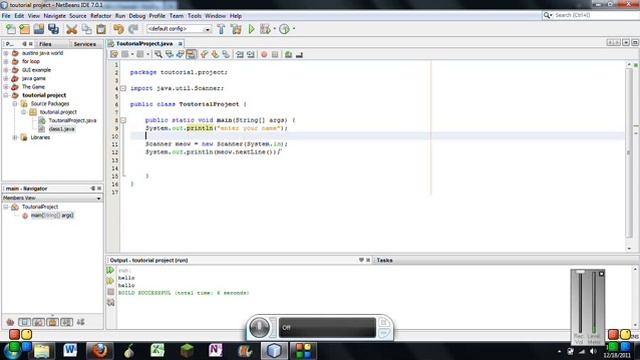The image size is (640, 360).
Task: Click the Shift Line Left editor icon
Action: [x=240, y=54]
